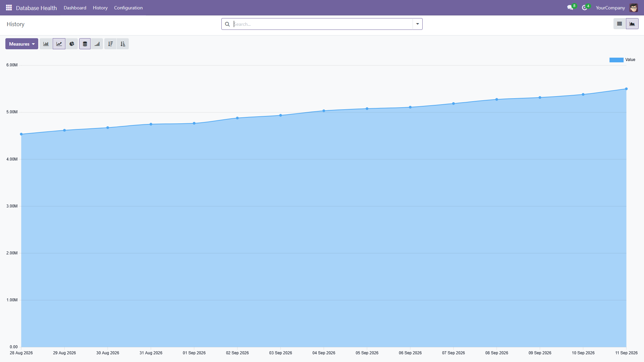Open the apps grid menu
The image size is (644, 362).
click(x=9, y=7)
